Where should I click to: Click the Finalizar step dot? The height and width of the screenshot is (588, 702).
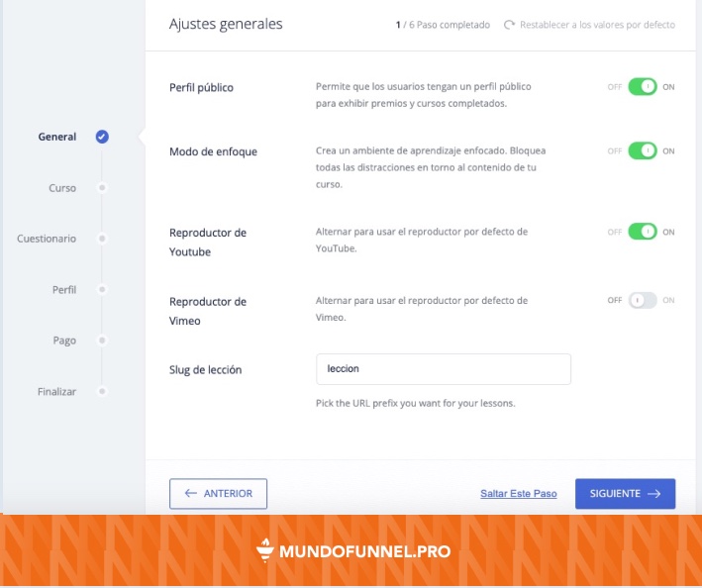pyautogui.click(x=102, y=391)
